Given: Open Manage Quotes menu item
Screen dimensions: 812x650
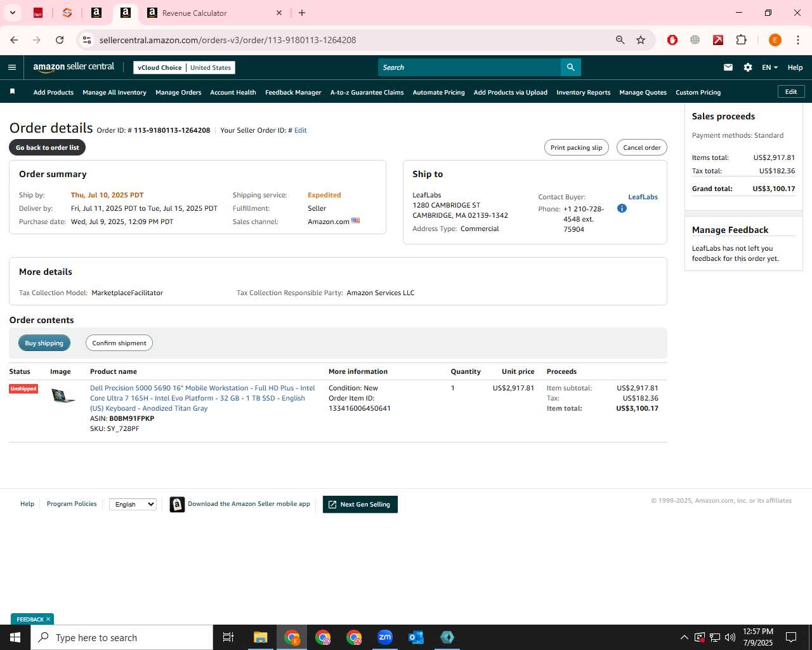Looking at the screenshot, I should 643,92.
